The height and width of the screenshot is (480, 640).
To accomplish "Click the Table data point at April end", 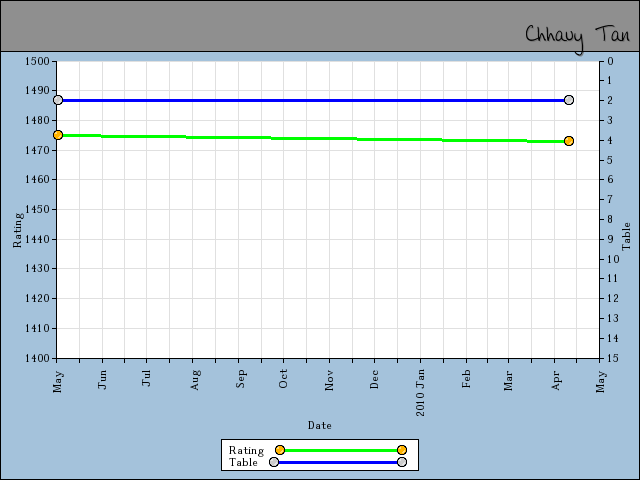I will (x=569, y=100).
